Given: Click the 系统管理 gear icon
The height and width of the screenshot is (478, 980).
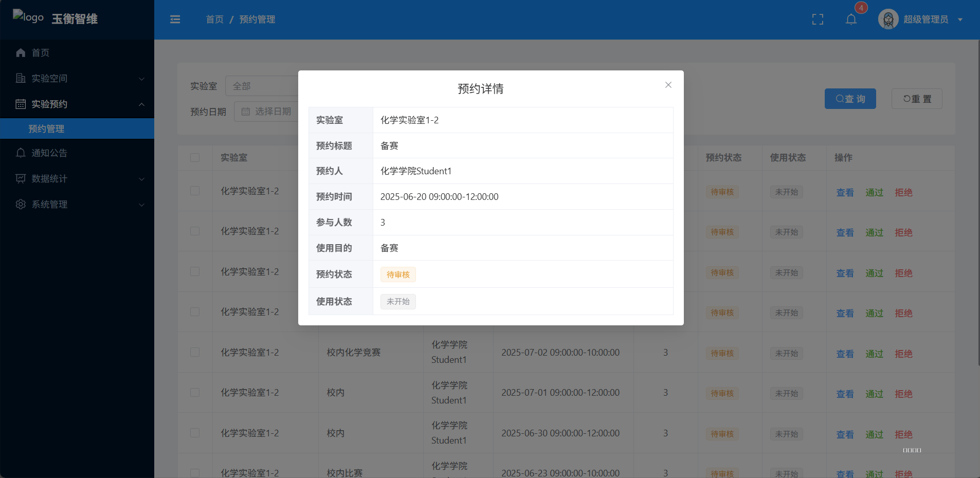Looking at the screenshot, I should tap(21, 205).
